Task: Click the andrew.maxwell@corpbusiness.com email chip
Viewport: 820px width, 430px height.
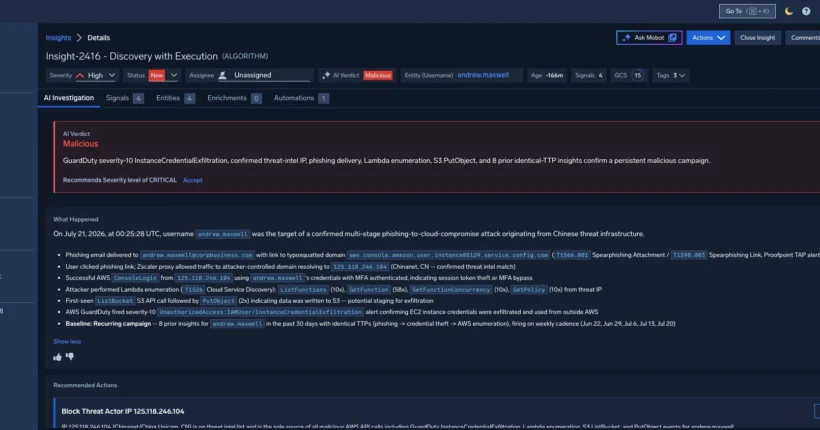Action: click(197, 255)
